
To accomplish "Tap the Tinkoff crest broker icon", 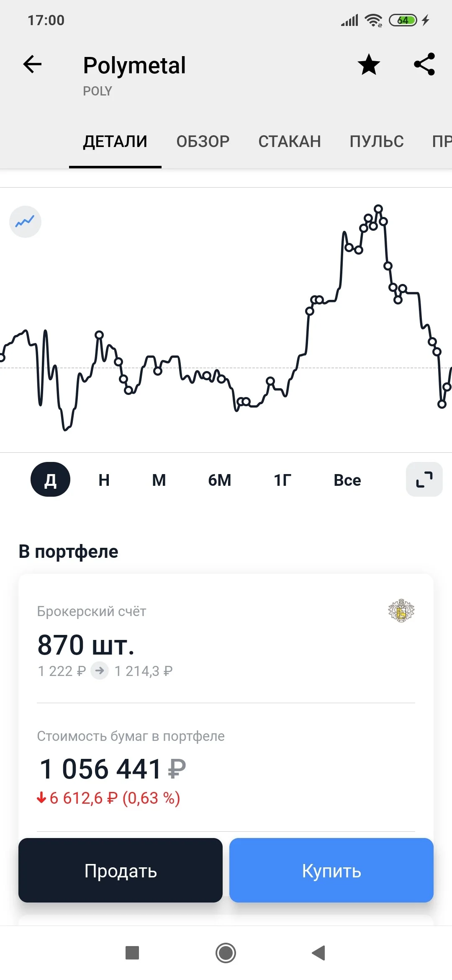I will (x=401, y=611).
